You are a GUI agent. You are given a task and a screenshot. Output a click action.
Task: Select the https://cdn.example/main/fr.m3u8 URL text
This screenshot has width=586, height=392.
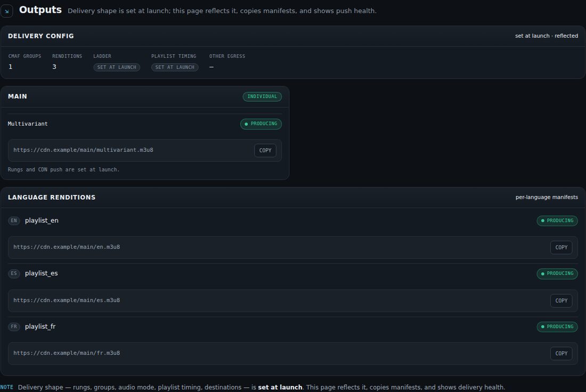[67, 353]
